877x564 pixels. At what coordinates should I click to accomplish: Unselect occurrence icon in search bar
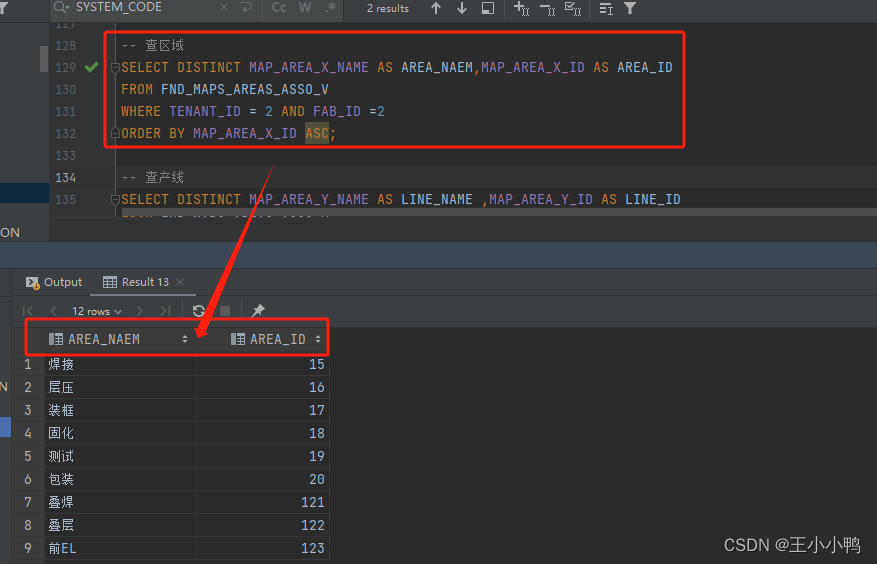[548, 8]
